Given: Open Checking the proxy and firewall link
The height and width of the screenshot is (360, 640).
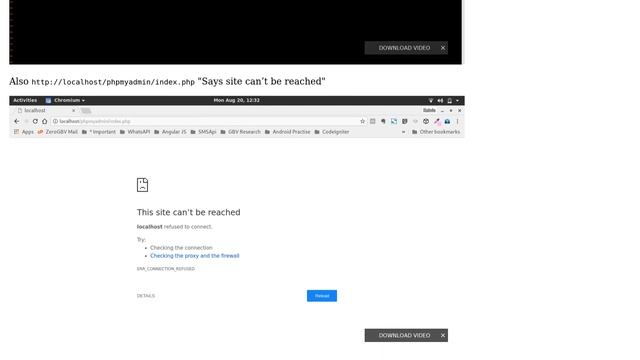Looking at the screenshot, I should tap(195, 256).
